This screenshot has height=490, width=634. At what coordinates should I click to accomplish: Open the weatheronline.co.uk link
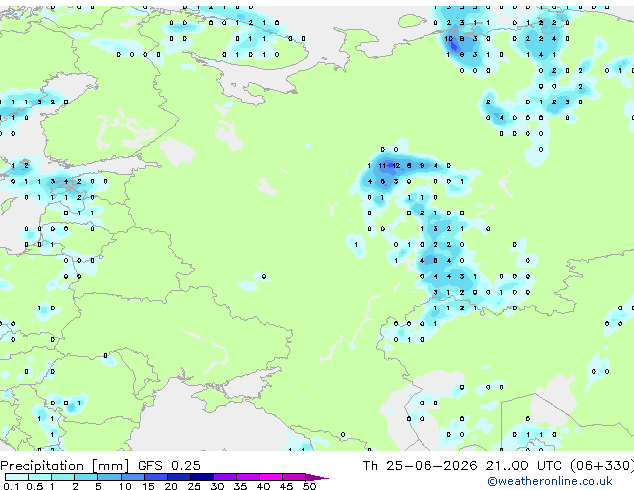click(550, 481)
